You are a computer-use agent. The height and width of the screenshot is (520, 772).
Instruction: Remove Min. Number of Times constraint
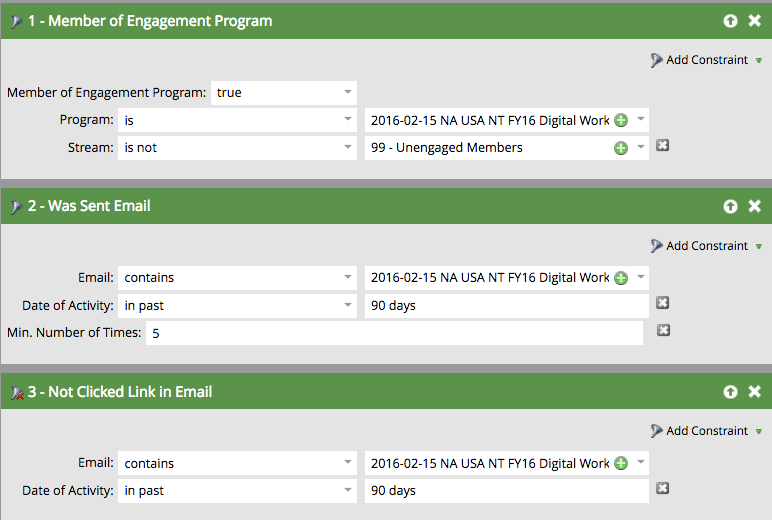pyautogui.click(x=663, y=330)
